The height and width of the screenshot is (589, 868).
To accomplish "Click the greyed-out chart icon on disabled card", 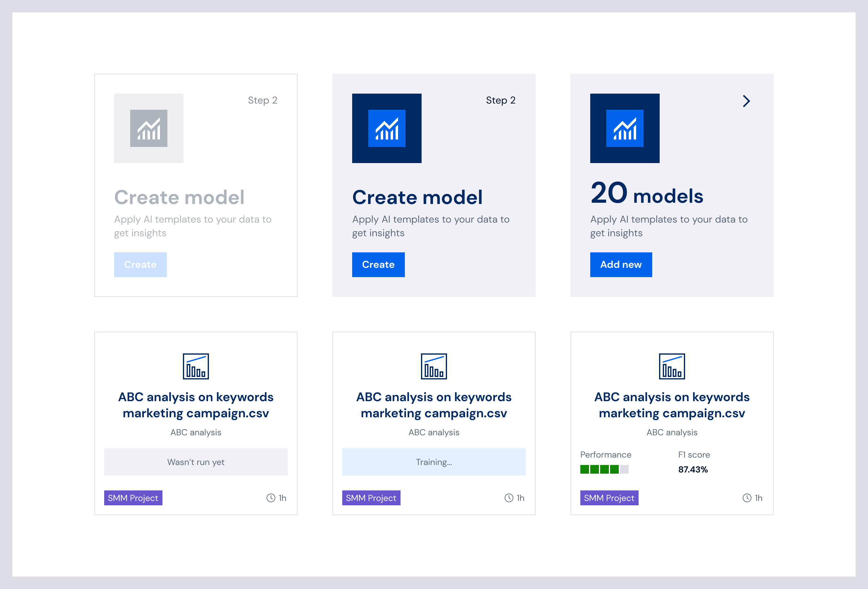I will 149,128.
